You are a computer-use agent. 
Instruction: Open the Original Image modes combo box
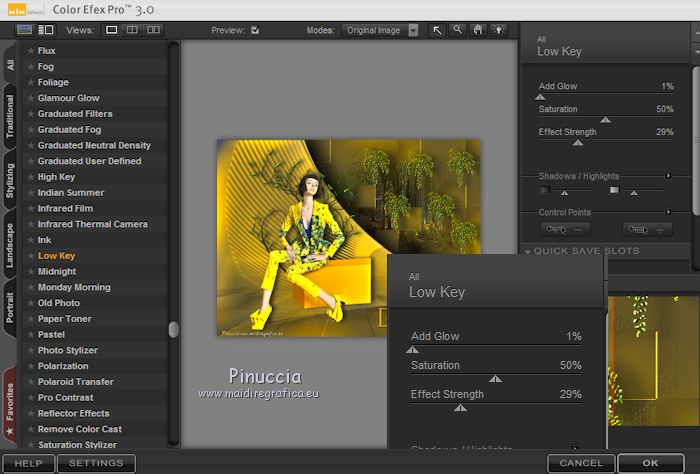(380, 30)
